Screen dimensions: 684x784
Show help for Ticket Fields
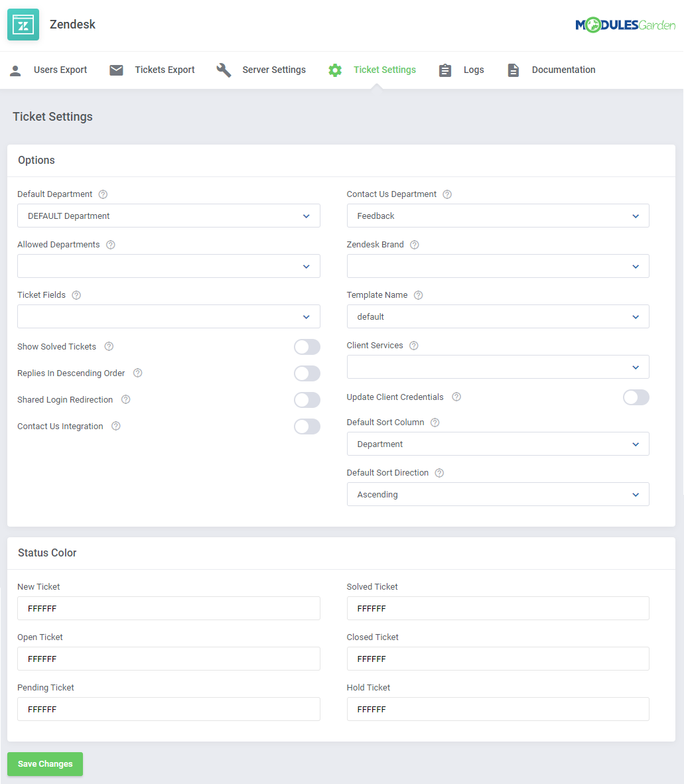click(76, 296)
